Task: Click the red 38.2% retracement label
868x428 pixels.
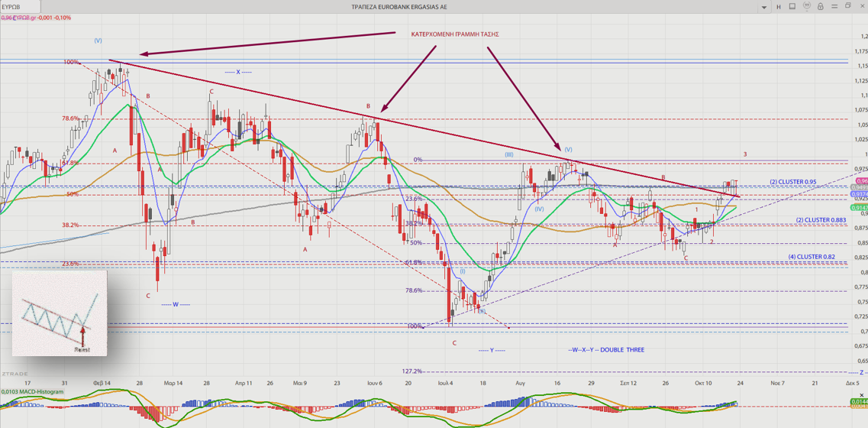Action: point(71,225)
